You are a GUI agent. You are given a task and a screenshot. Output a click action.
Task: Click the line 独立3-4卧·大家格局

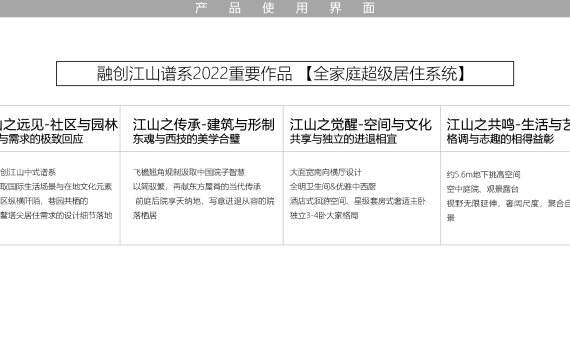pyautogui.click(x=324, y=215)
